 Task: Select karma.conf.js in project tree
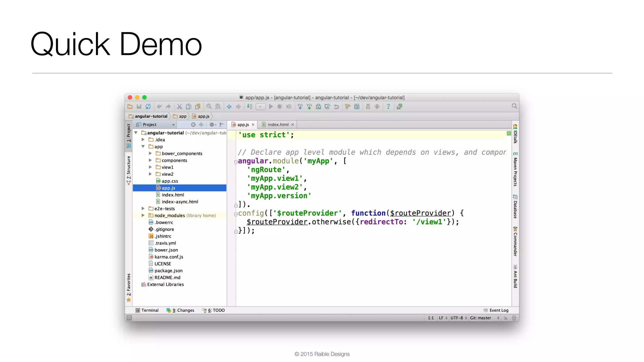click(169, 257)
